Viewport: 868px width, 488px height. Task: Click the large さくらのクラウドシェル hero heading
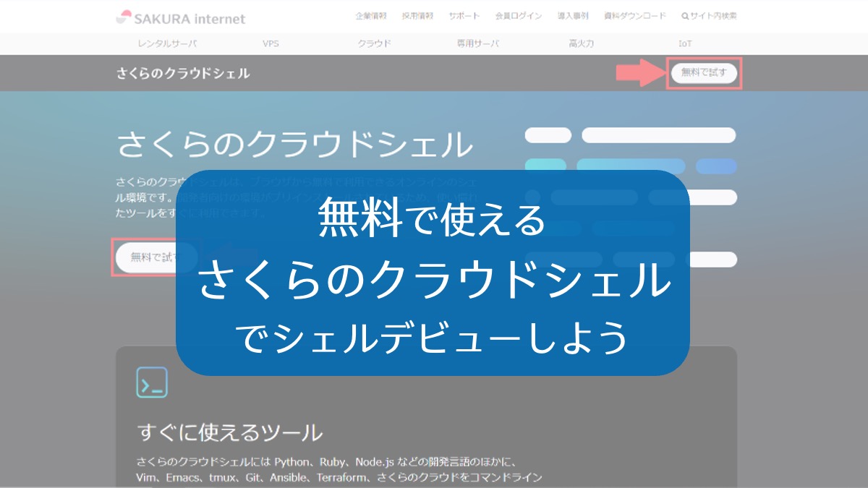[294, 145]
